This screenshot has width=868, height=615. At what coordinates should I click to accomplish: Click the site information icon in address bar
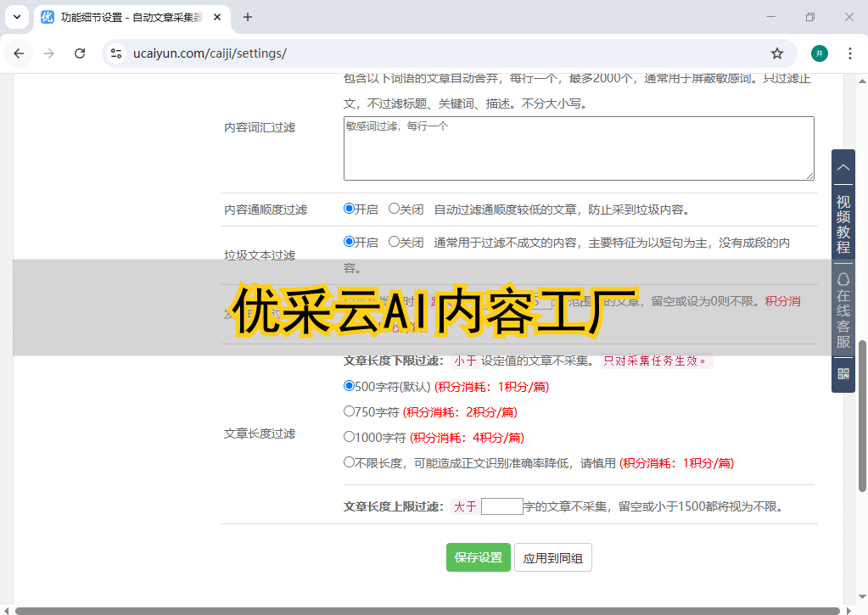[x=116, y=53]
